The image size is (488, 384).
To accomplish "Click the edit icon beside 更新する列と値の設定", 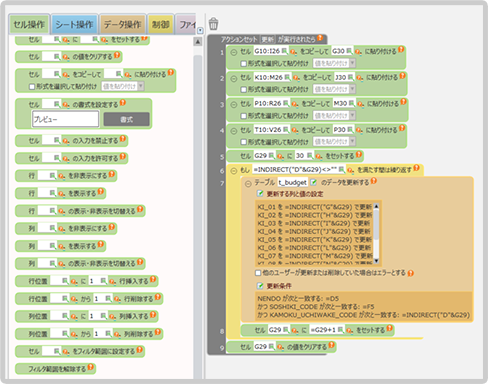I will pyautogui.click(x=260, y=193).
